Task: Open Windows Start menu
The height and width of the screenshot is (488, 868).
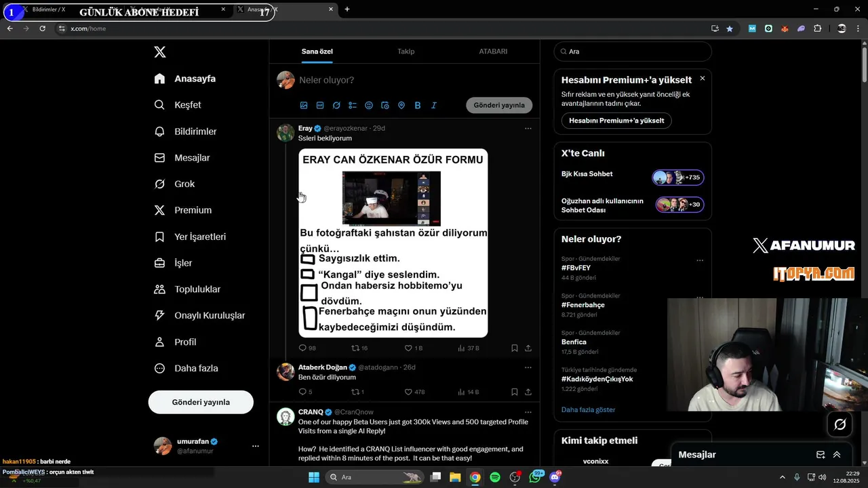Action: [314, 477]
